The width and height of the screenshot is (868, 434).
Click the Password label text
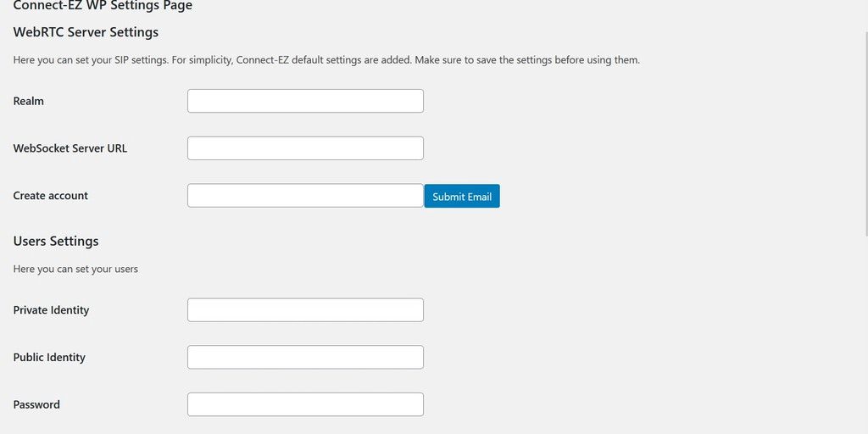click(36, 404)
